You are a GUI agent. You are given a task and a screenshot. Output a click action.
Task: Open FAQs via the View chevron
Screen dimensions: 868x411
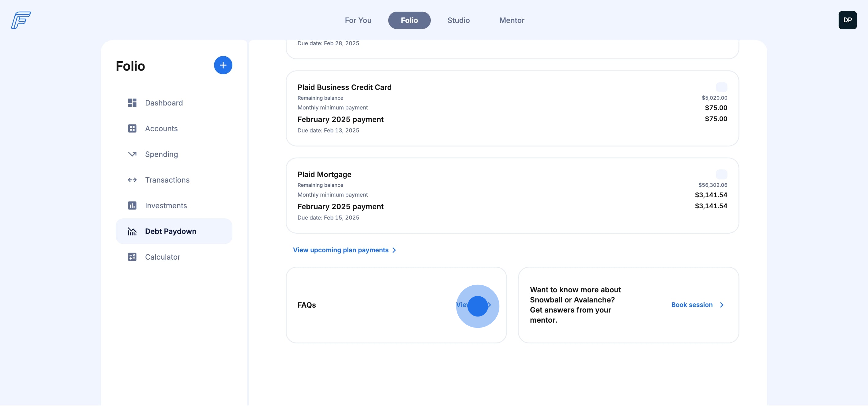[x=489, y=305]
